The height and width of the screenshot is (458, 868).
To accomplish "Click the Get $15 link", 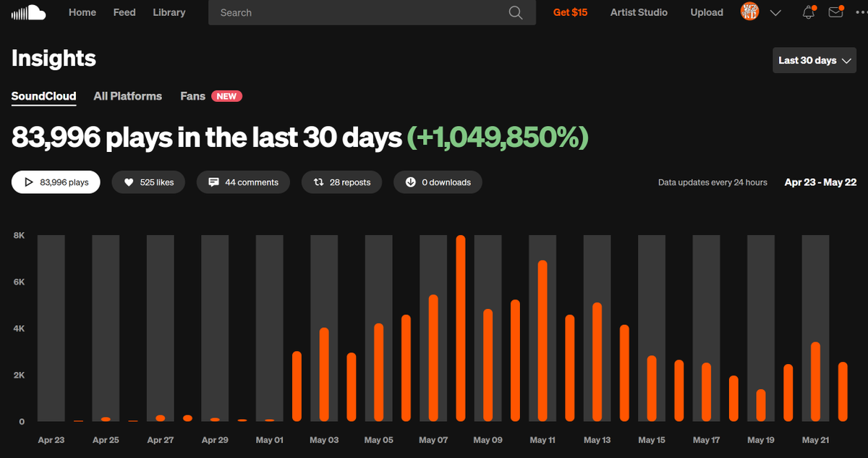I will click(x=570, y=12).
